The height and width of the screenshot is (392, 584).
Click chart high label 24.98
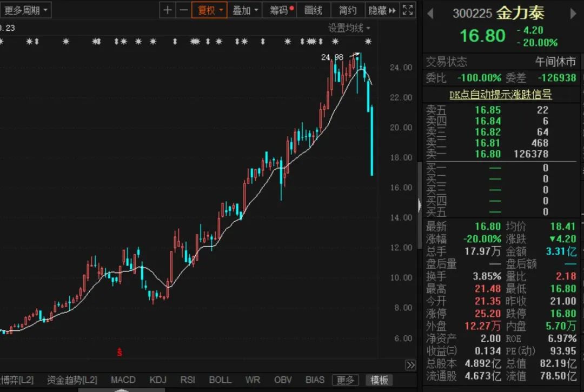[x=332, y=57]
